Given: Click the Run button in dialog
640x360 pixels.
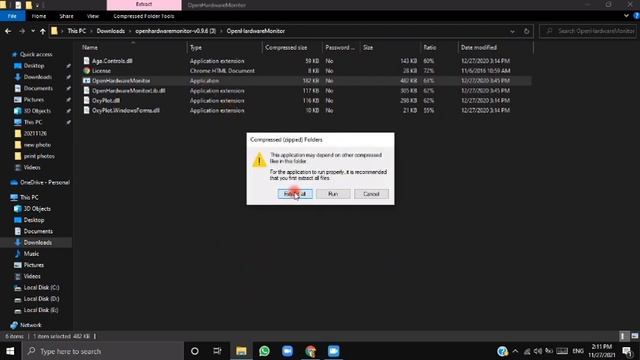Looking at the screenshot, I should (333, 194).
